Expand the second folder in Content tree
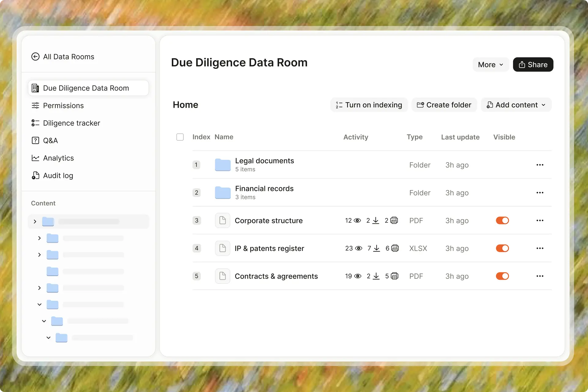Viewport: 588px width, 392px height. click(x=40, y=238)
